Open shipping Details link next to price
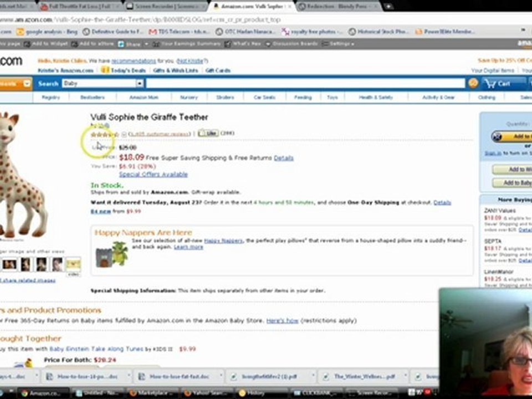532x399 pixels. tap(284, 158)
